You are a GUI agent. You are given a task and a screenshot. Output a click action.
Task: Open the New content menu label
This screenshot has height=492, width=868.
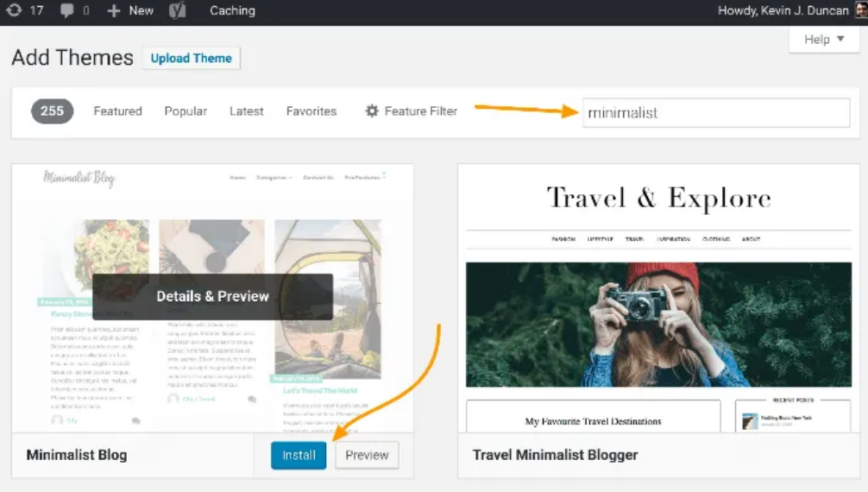142,10
